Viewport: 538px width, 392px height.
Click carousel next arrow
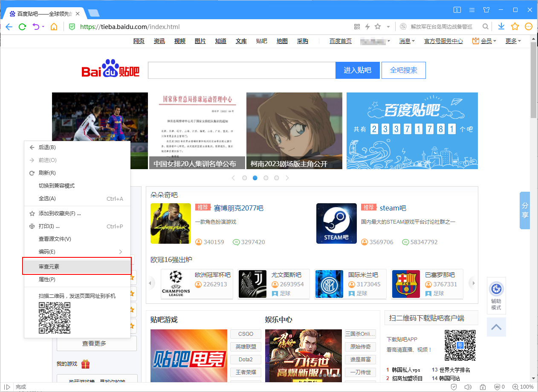point(287,178)
